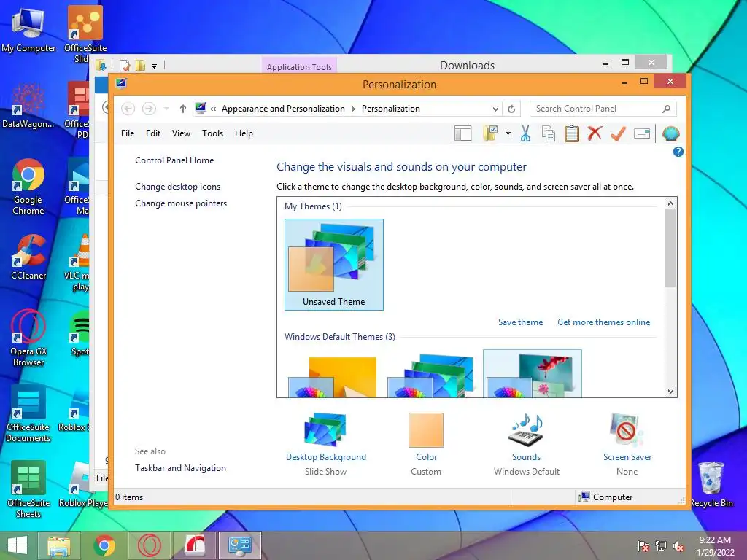Screen dimensions: 747x560
Task: Select the OfficeSuite Sheets desktop icon
Action: pyautogui.click(x=28, y=489)
